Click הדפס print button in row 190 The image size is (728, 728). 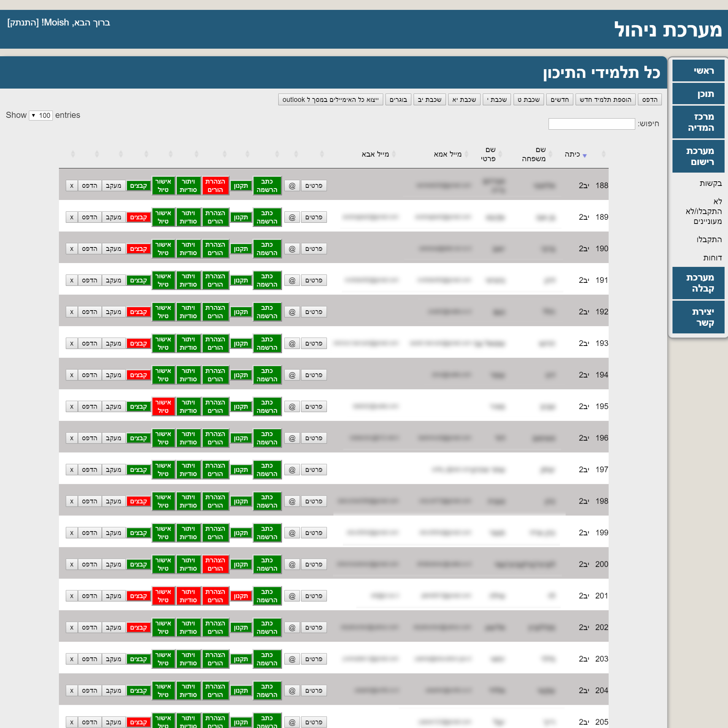(89, 249)
